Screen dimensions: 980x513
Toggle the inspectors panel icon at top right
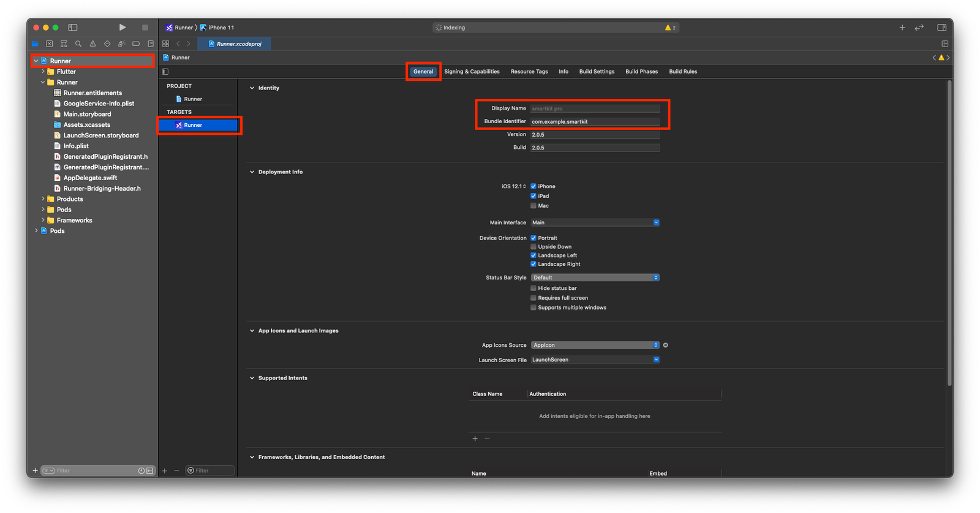click(941, 28)
